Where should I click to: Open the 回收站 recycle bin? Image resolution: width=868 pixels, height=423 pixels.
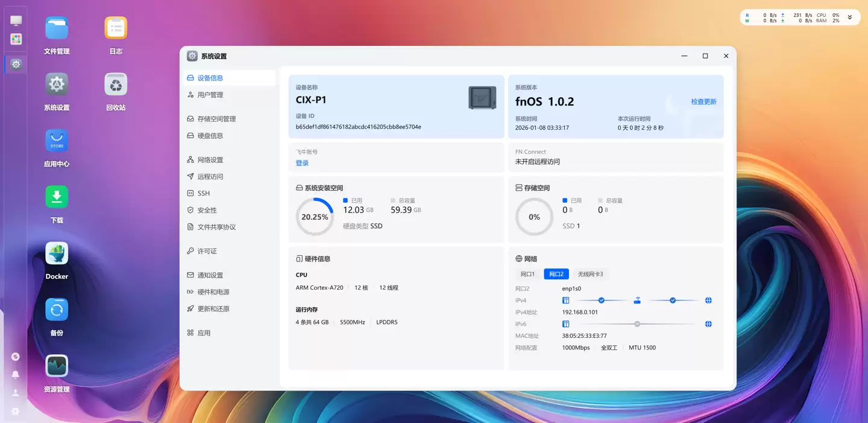pos(115,84)
